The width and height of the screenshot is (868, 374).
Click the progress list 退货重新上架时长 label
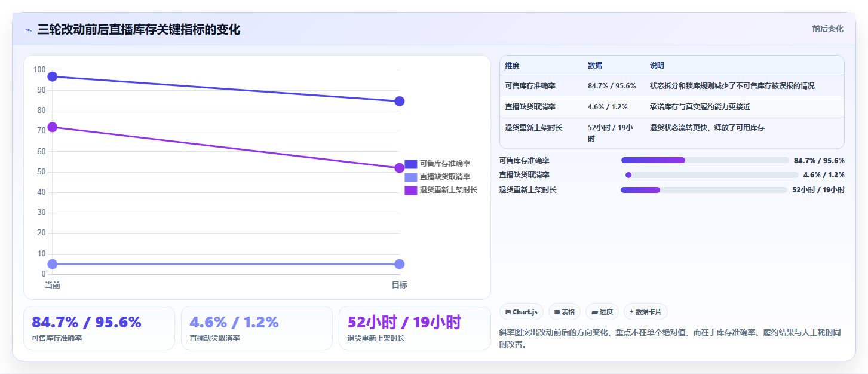click(528, 190)
